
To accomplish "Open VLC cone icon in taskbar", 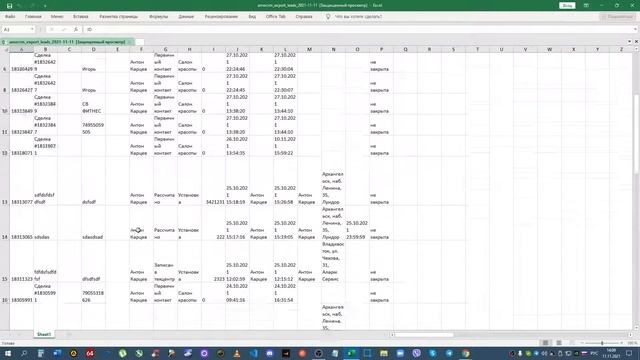I will pyautogui.click(x=237, y=353).
